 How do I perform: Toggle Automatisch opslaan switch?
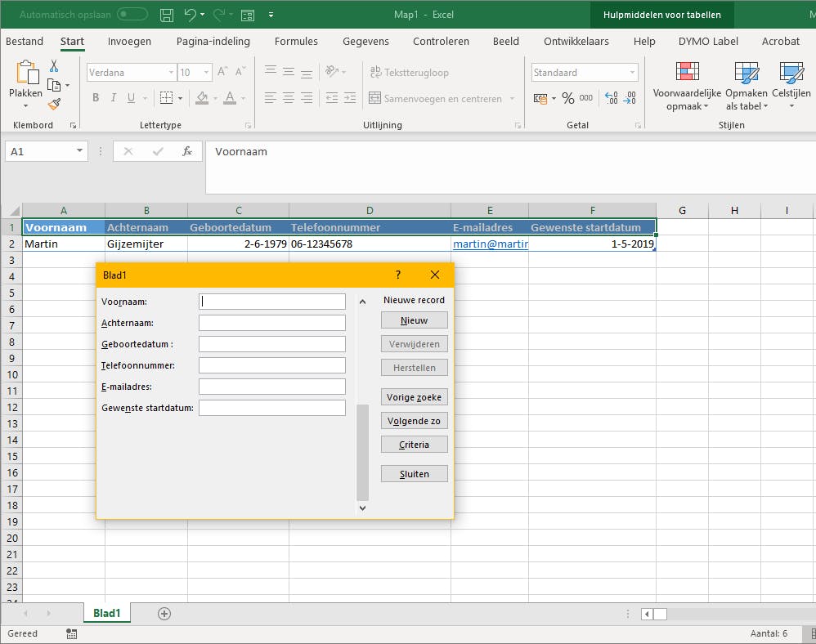(x=132, y=15)
